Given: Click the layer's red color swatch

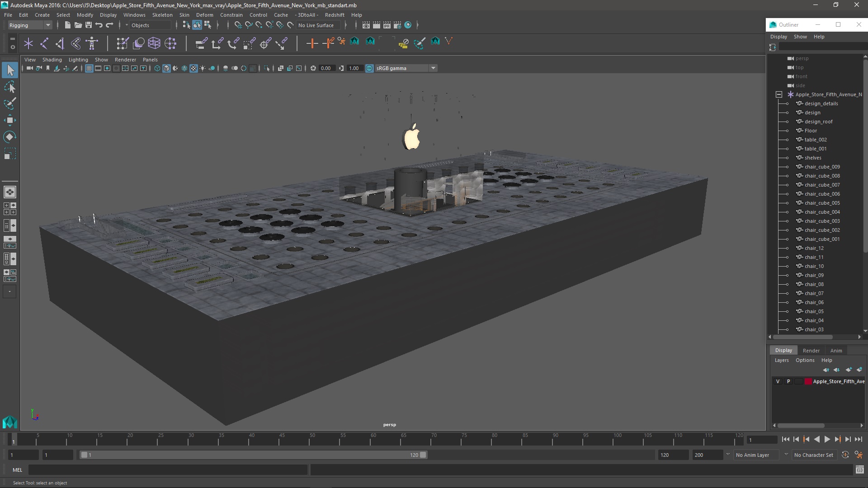Looking at the screenshot, I should [808, 381].
